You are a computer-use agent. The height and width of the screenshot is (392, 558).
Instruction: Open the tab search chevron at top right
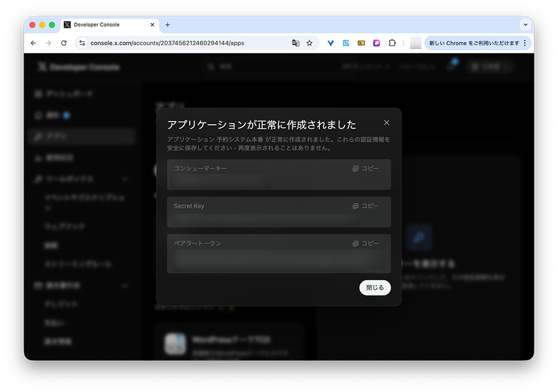tap(525, 25)
